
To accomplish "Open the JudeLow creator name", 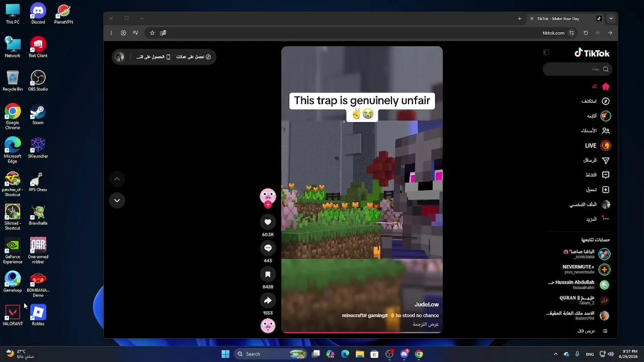I will (427, 305).
